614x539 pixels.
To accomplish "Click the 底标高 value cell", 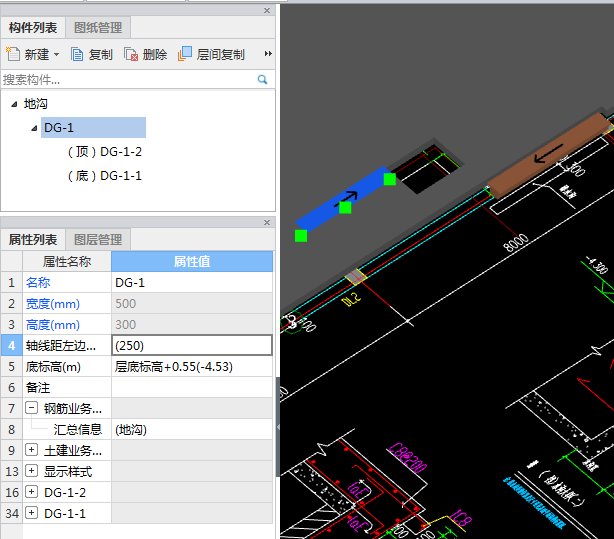I will pos(192,367).
